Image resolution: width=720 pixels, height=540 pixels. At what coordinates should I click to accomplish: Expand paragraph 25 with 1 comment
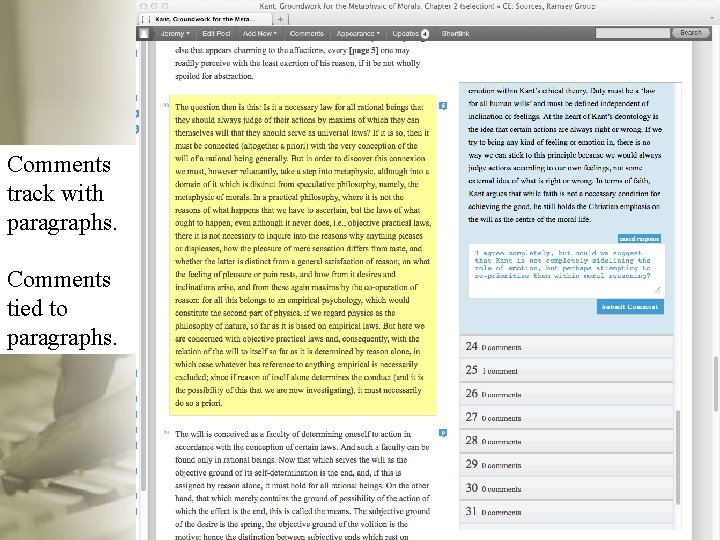[x=566, y=370]
